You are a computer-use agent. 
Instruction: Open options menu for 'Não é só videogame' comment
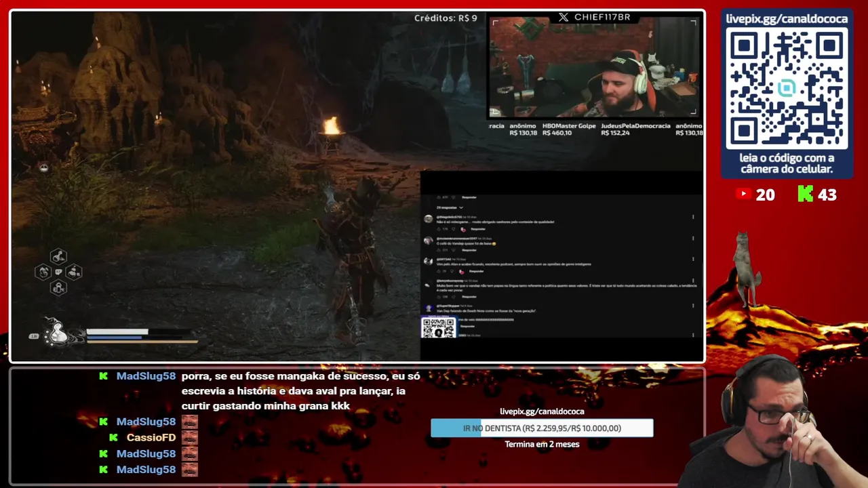pos(693,217)
